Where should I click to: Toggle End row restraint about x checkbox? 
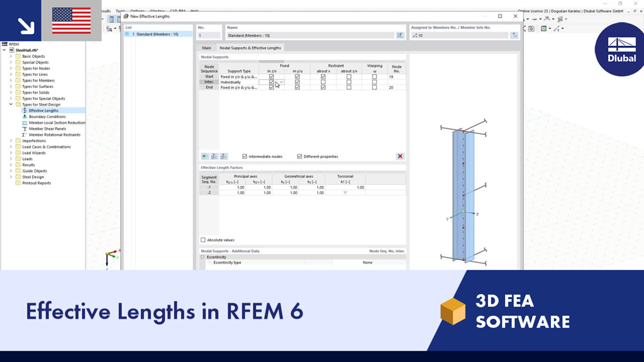[323, 87]
